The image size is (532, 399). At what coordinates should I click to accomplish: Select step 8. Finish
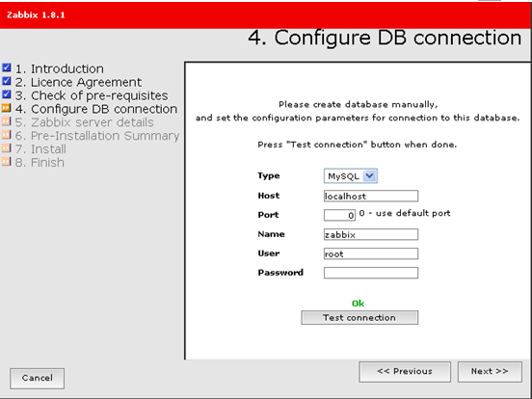[40, 163]
